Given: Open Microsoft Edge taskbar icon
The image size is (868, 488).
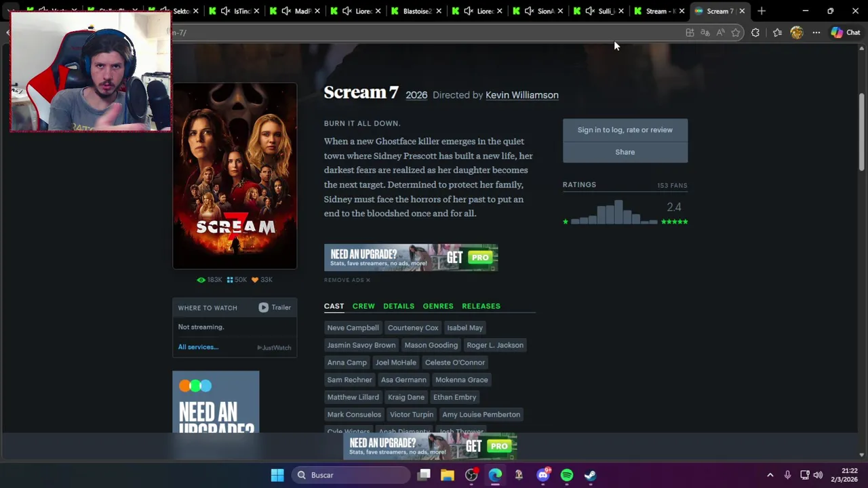Looking at the screenshot, I should [495, 475].
